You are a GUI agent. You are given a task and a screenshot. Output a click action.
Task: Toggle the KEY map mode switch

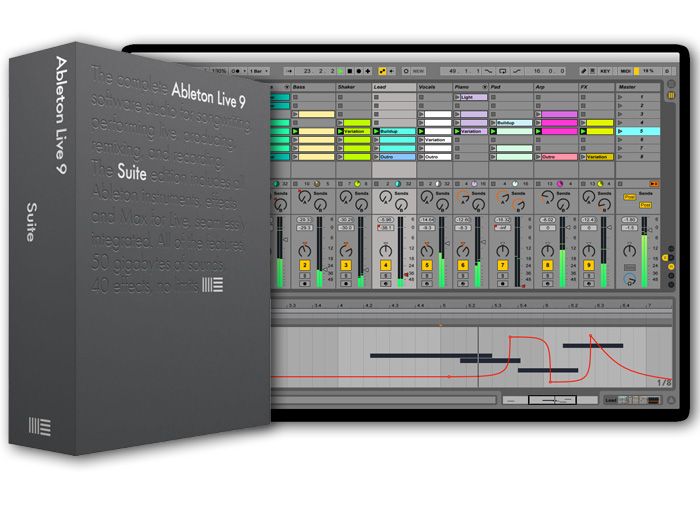click(x=605, y=71)
